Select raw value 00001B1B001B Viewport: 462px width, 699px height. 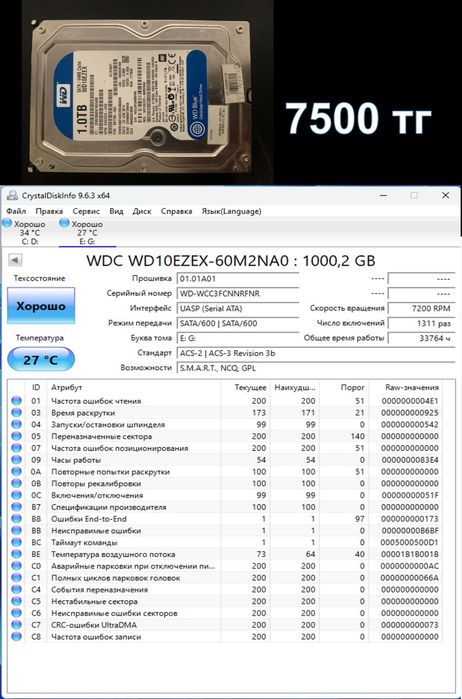pyautogui.click(x=410, y=555)
